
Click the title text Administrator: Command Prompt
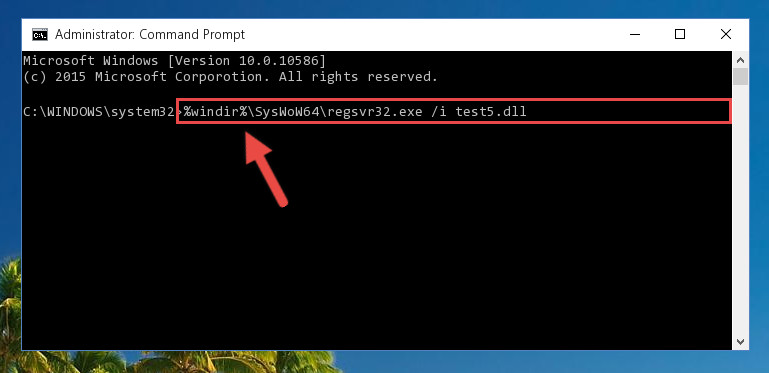coord(150,35)
